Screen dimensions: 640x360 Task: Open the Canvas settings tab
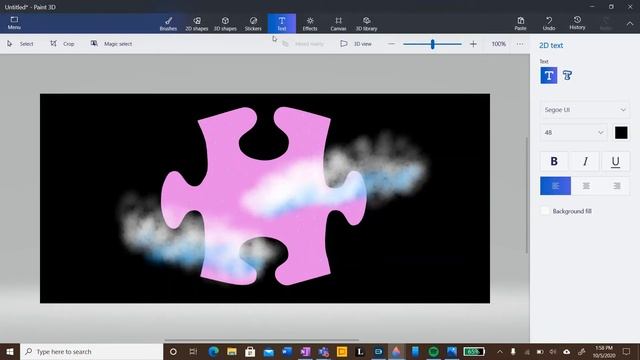click(338, 24)
